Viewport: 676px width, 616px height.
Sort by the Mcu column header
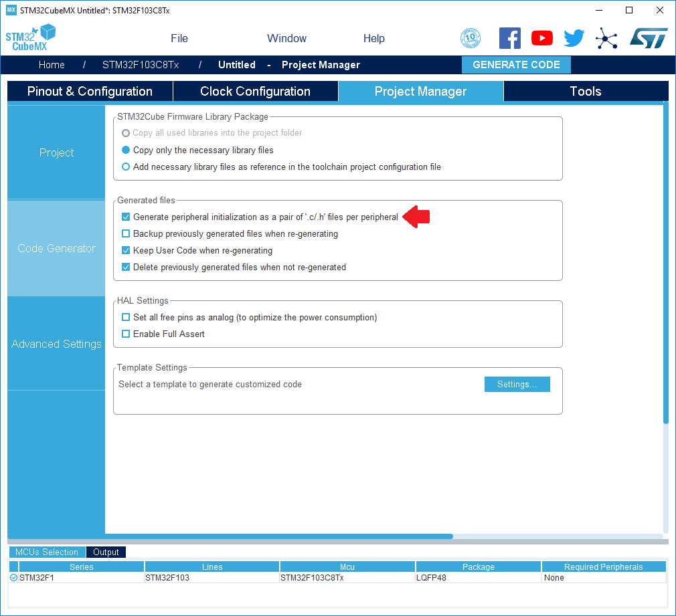[347, 567]
